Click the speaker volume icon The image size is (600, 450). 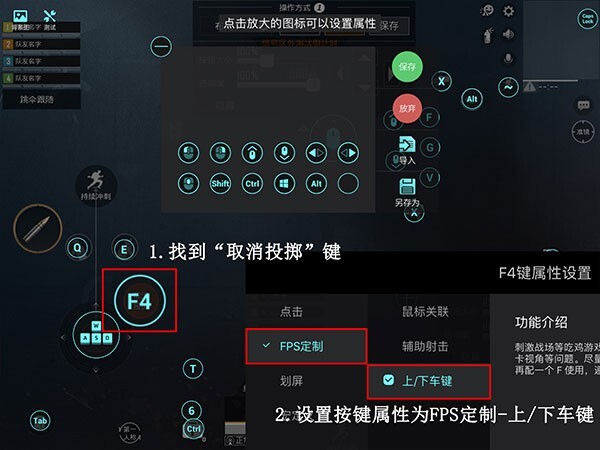point(508,34)
